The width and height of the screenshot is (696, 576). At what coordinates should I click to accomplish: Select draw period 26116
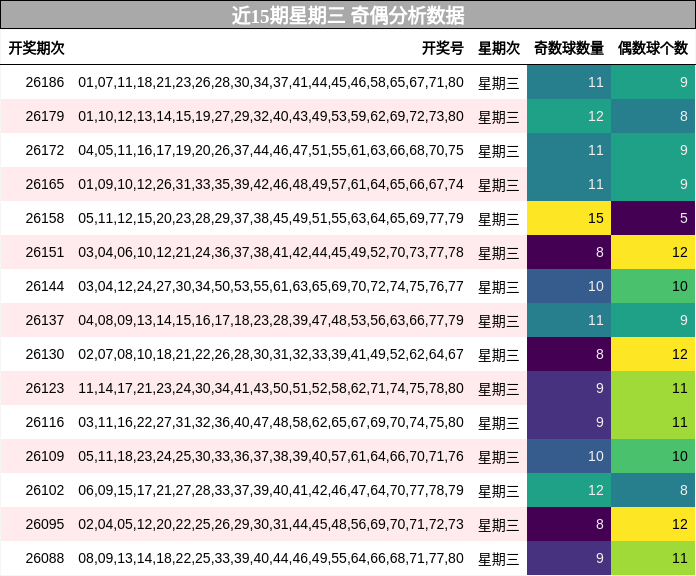point(44,422)
